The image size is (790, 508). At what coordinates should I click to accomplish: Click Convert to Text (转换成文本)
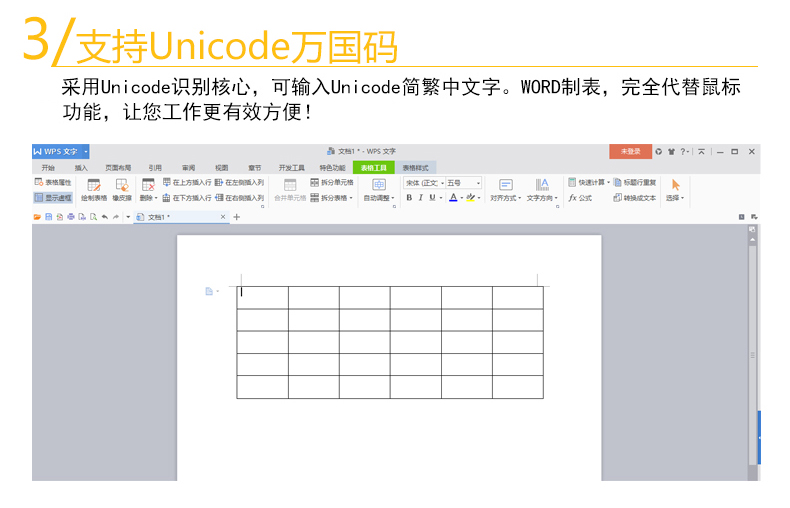634,198
